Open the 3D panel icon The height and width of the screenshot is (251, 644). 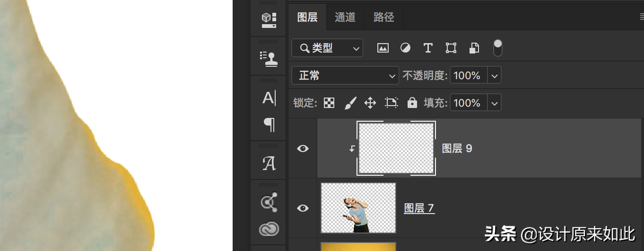coord(269,19)
